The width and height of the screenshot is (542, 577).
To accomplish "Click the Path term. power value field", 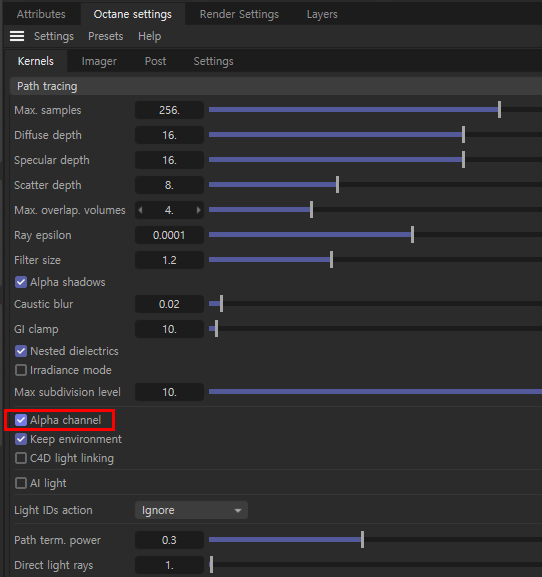I will click(169, 540).
